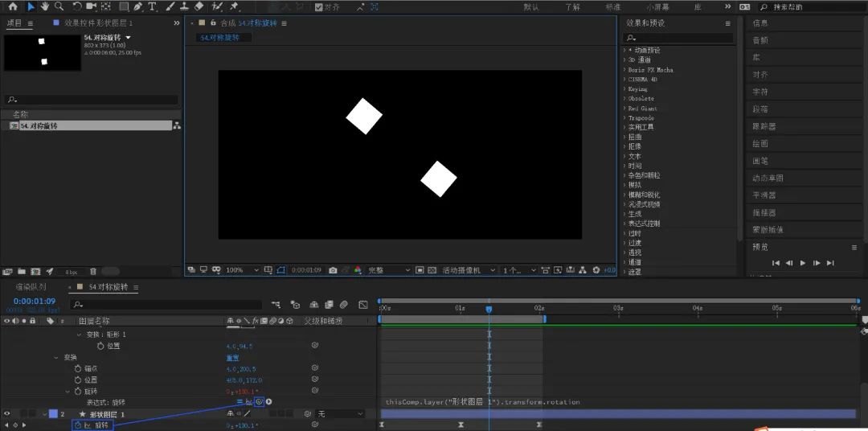
Task: Open the Graph Editor icon in timeline
Action: [363, 305]
